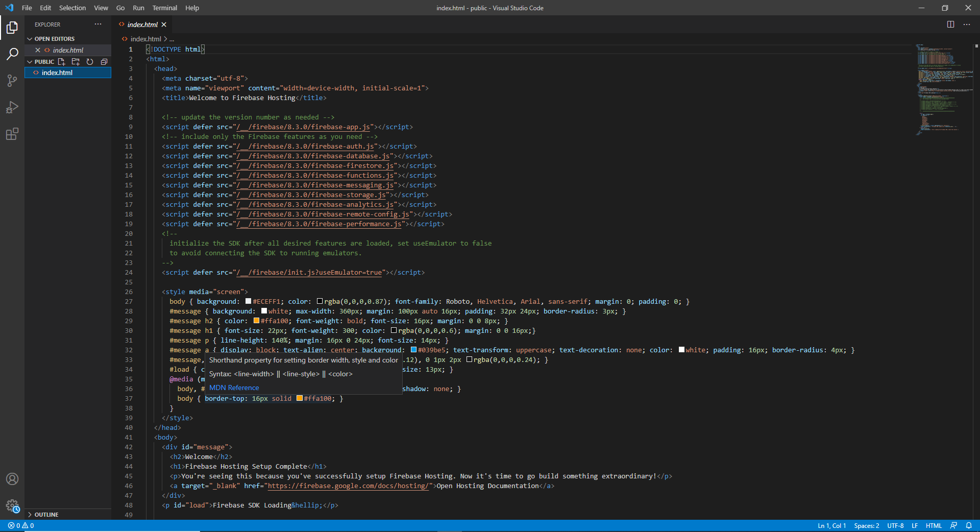Open the Terminal menu
The height and width of the screenshot is (532, 980).
(x=165, y=8)
